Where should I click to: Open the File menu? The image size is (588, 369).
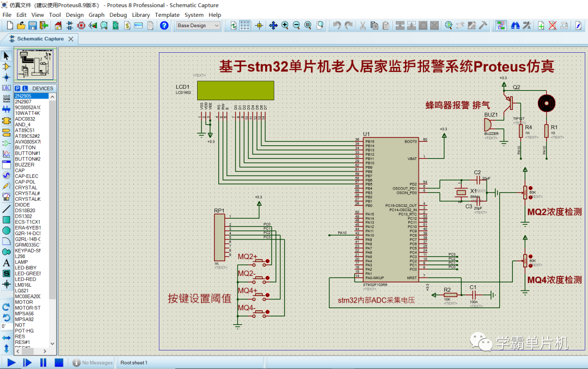[7, 15]
